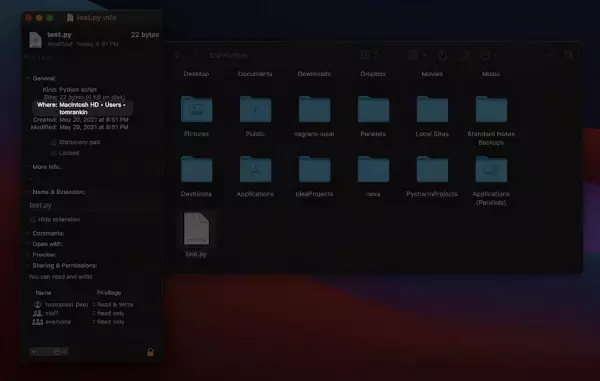
Task: Click the test.py file icon
Action: coord(196,229)
